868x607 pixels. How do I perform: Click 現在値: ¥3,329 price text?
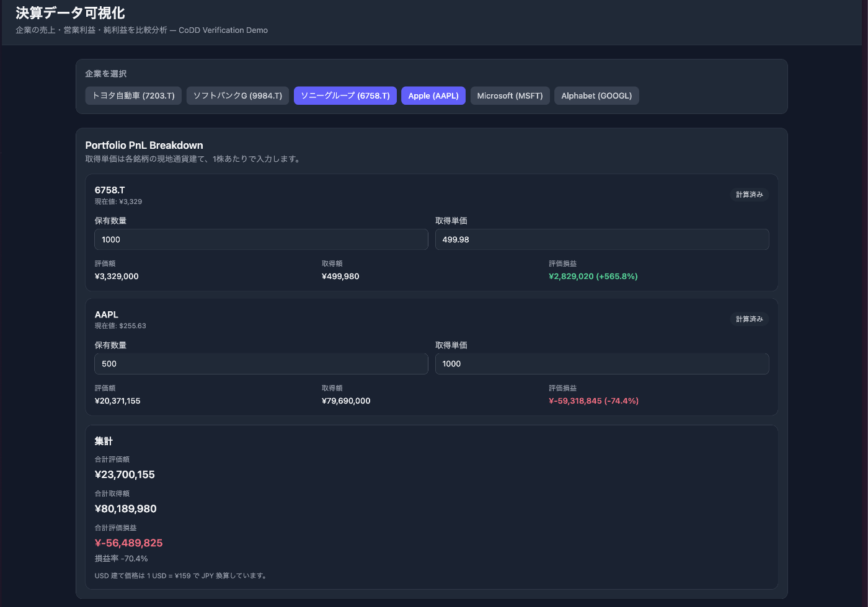tap(118, 202)
